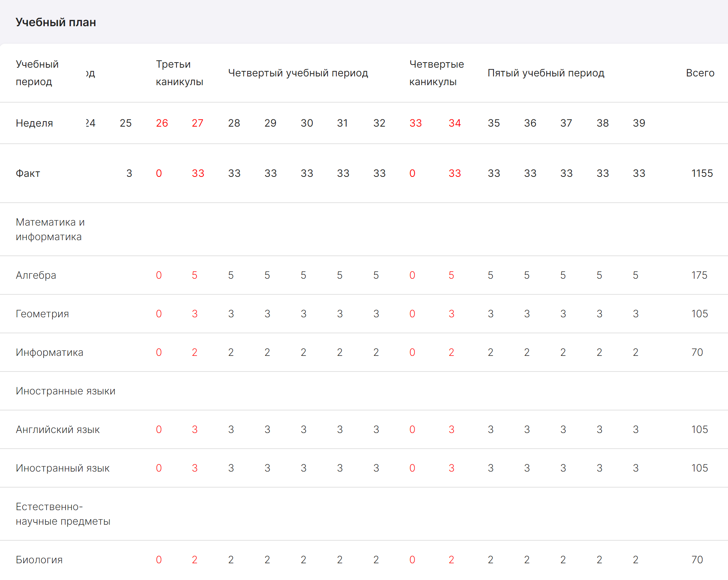Click the 'Иностранный язык' row label
728x580 pixels.
[63, 468]
